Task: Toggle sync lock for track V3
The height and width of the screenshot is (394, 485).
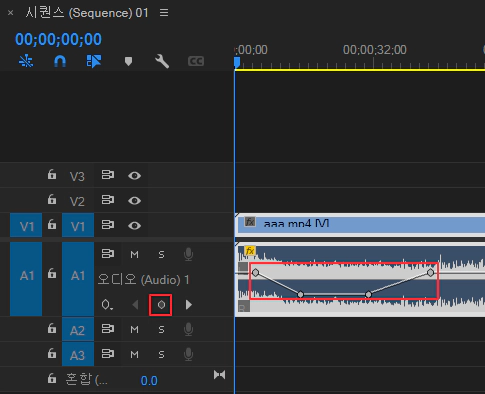Action: point(108,175)
